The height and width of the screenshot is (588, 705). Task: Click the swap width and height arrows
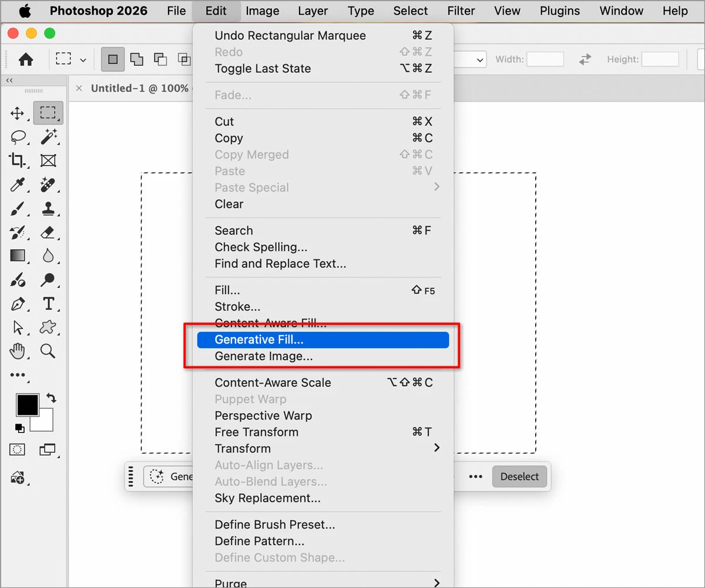[x=585, y=59]
